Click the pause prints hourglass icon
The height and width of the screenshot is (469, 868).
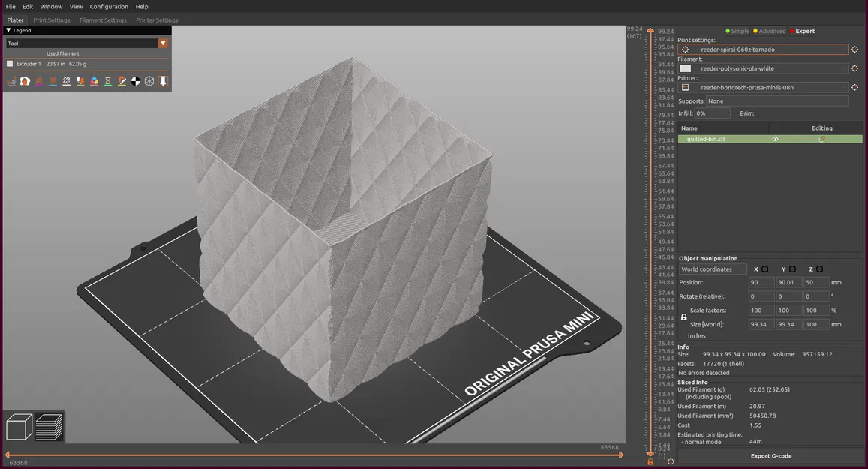click(x=107, y=80)
